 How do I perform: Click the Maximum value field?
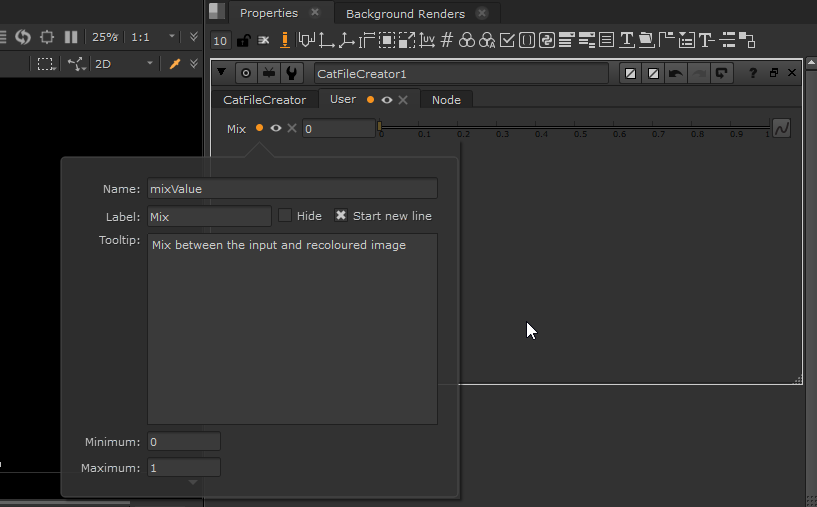click(x=184, y=467)
